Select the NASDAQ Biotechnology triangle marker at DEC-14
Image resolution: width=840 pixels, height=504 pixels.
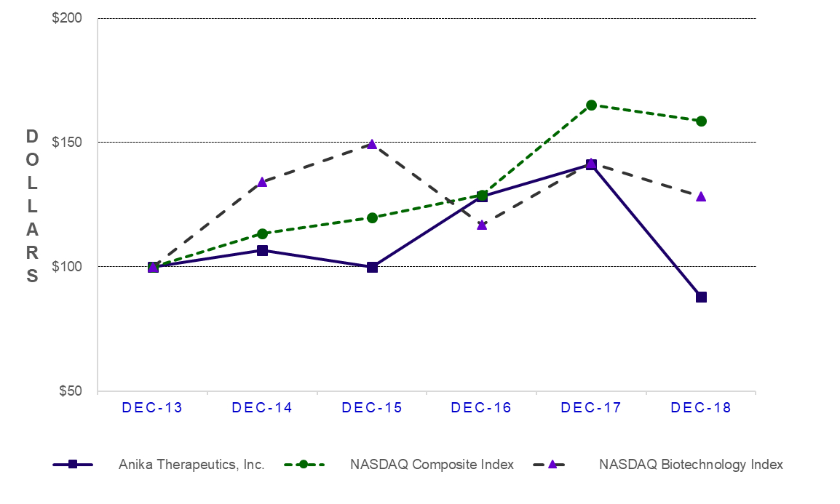[x=262, y=182]
